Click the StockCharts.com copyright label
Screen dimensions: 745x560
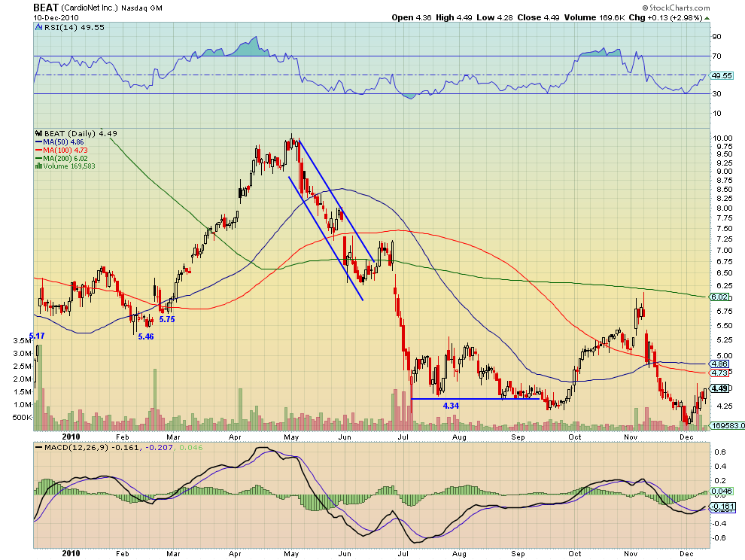click(x=676, y=8)
